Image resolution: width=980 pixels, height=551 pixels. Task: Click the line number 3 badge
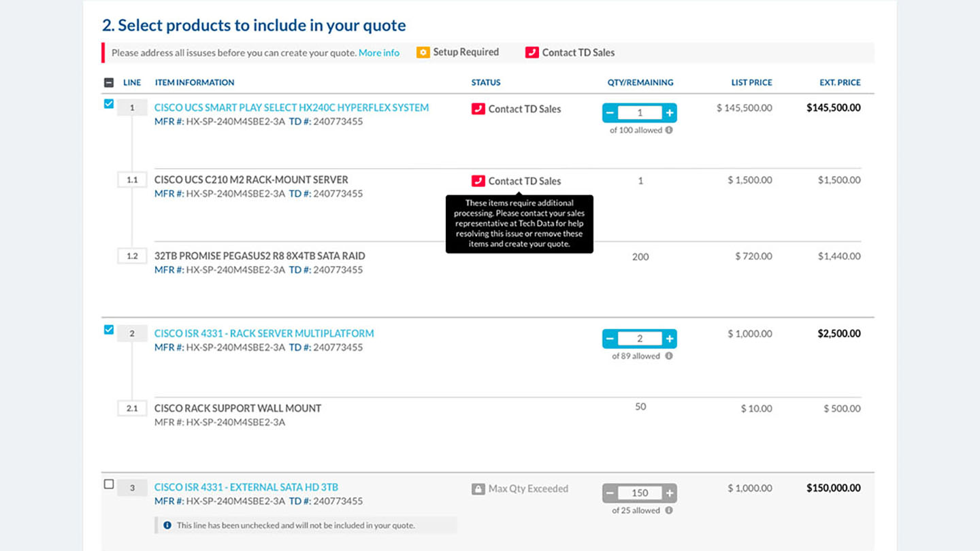[132, 488]
